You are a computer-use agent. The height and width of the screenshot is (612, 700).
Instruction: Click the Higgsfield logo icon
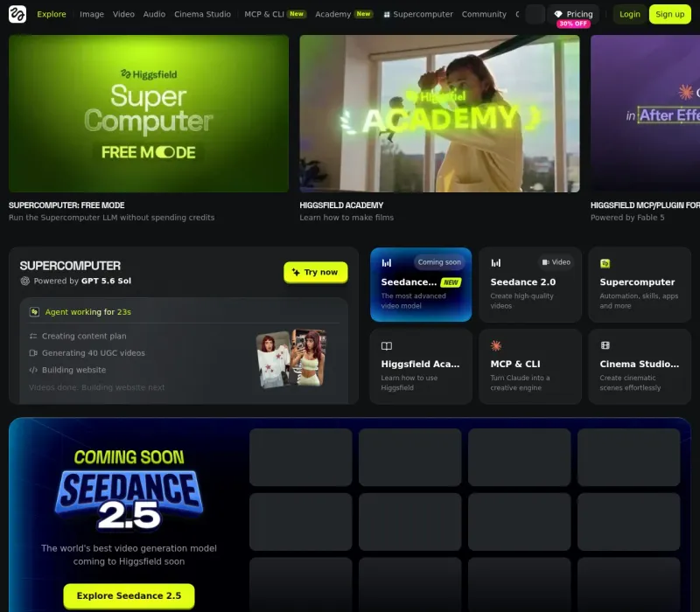coord(17,14)
